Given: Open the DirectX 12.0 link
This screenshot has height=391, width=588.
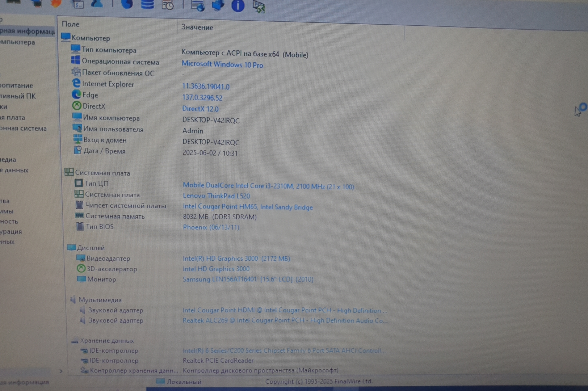Looking at the screenshot, I should pos(200,109).
